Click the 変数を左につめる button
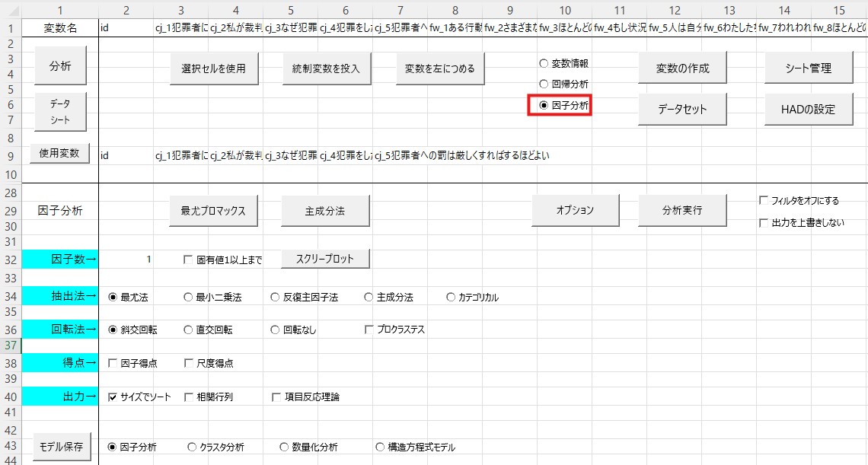The image size is (868, 465). (440, 68)
